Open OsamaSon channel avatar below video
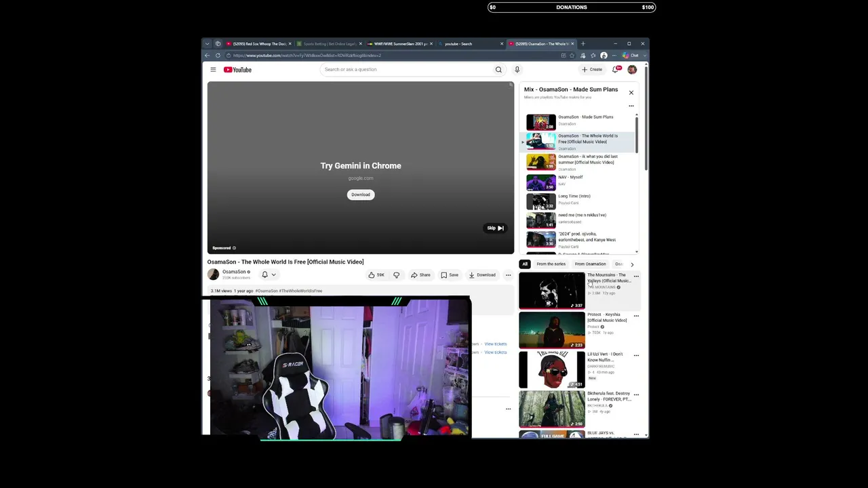The height and width of the screenshot is (488, 868). coord(213,274)
